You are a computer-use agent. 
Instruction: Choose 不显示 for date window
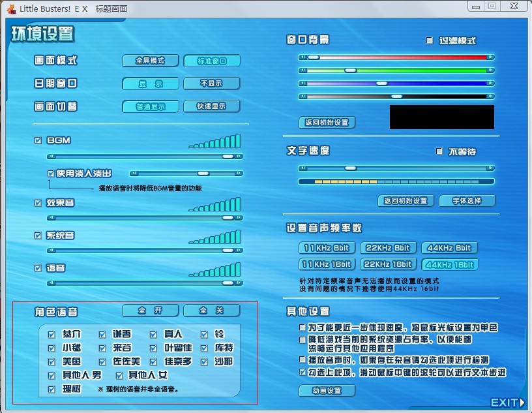point(212,84)
